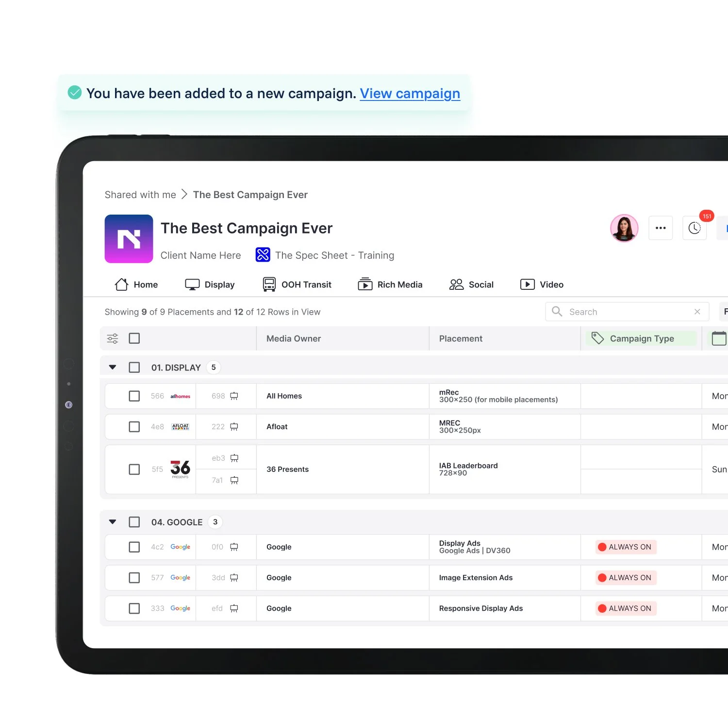Check the All Homes row checkbox
This screenshot has width=728, height=720.
134,396
